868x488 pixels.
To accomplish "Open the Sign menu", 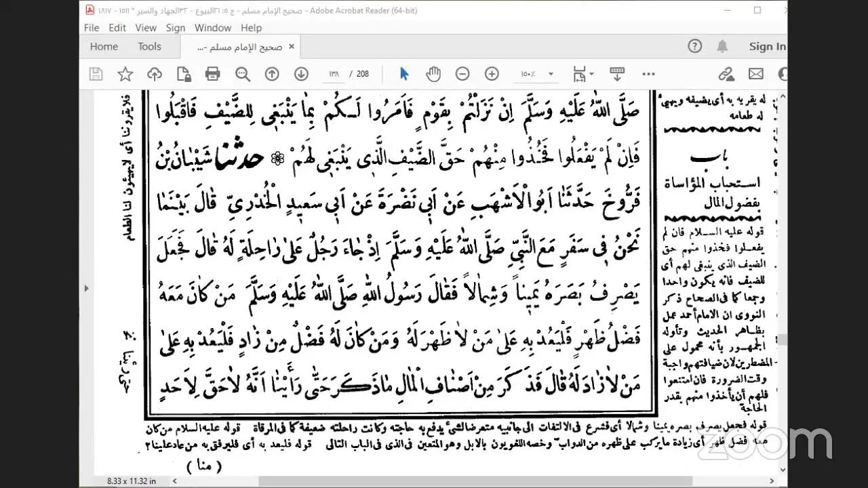I will point(176,28).
